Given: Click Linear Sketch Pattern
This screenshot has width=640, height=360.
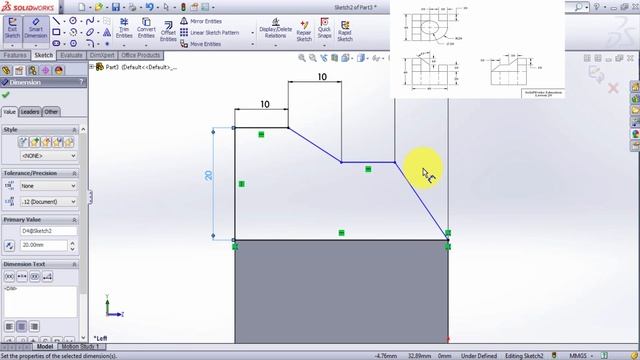Looking at the screenshot, I should 209,32.
